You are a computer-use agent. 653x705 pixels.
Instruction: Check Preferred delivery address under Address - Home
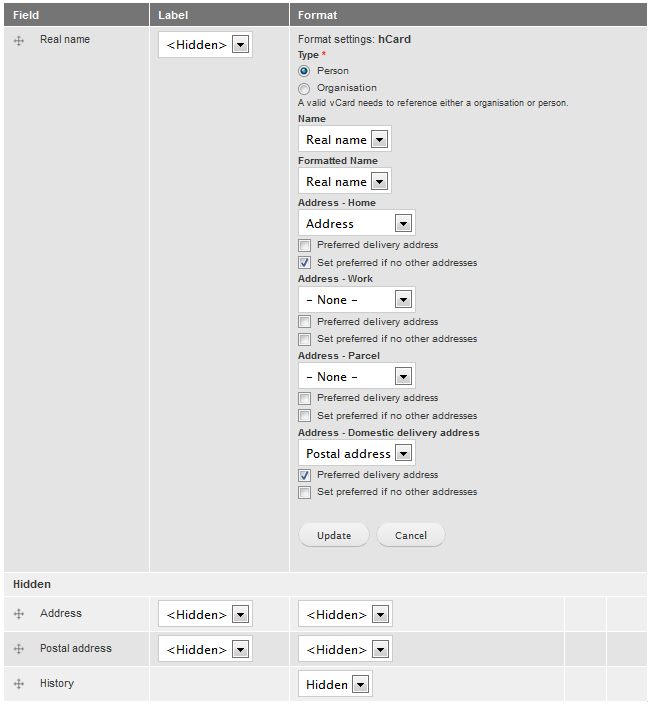pos(304,245)
